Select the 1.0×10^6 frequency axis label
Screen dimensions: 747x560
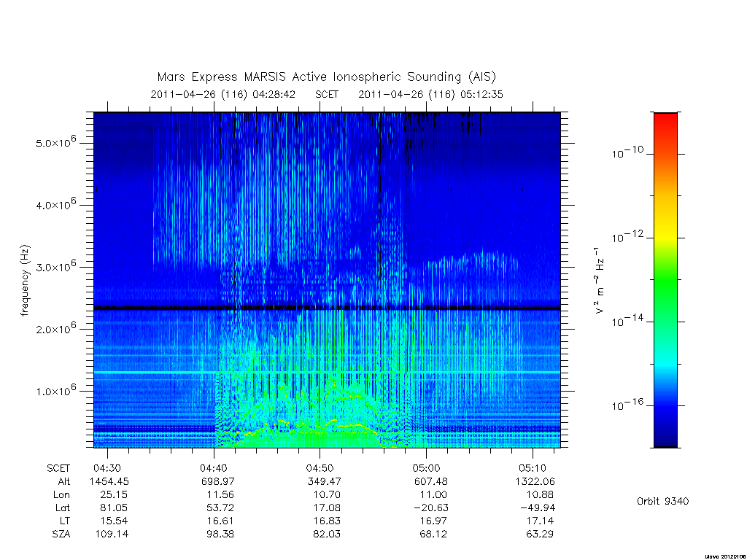click(x=56, y=389)
